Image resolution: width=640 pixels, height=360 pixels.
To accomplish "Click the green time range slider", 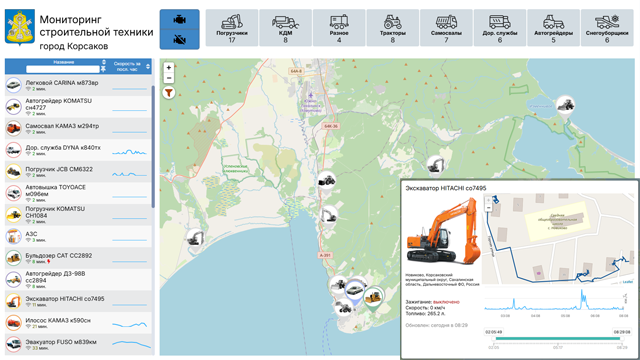I will 558,339.
